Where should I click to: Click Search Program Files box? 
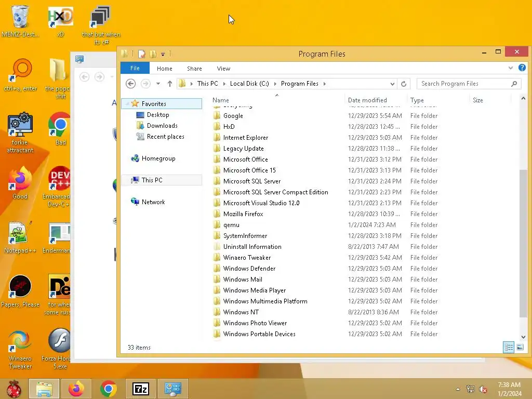[469, 84]
